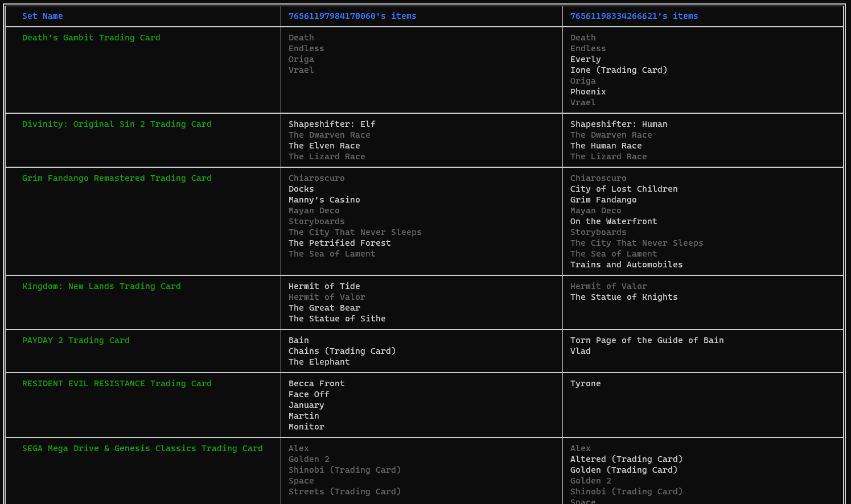Select 'Divinity: Original Sin 2 Trading Card' set name
This screenshot has height=504, width=851.
coord(117,124)
